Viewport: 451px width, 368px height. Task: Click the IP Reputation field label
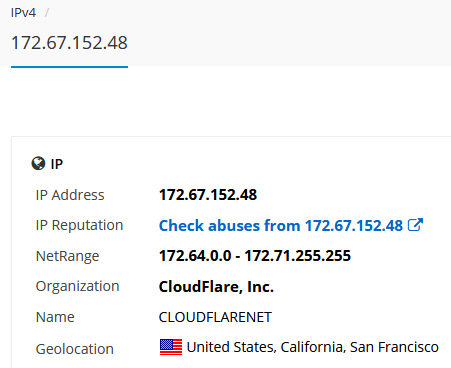79,225
